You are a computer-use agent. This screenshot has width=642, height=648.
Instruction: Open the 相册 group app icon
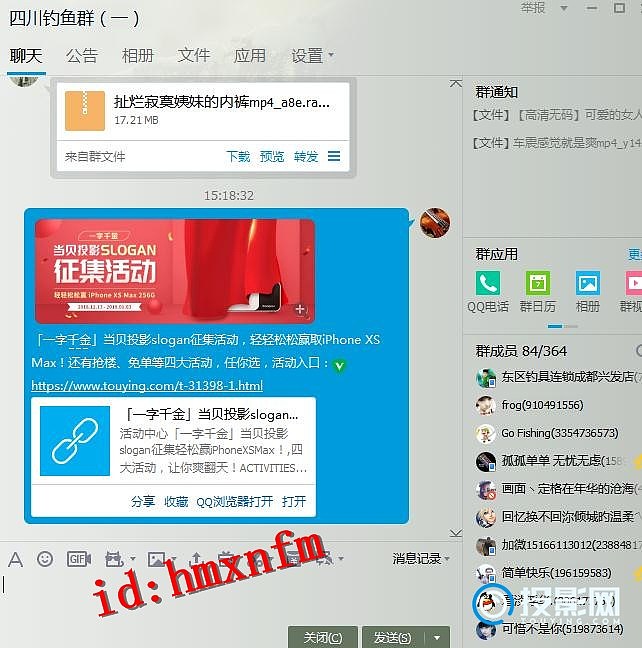[x=587, y=283]
